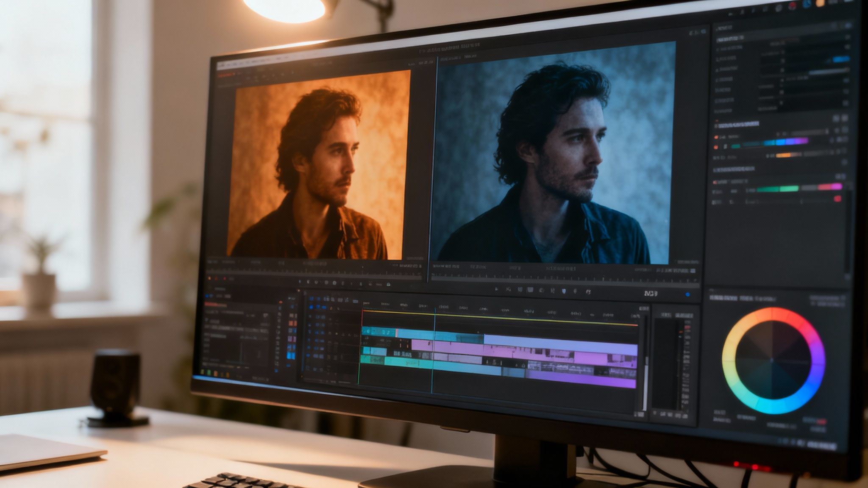868x488 pixels.
Task: Toggle the blue circle indicator right of the timeline toolbar
Action: click(x=688, y=294)
